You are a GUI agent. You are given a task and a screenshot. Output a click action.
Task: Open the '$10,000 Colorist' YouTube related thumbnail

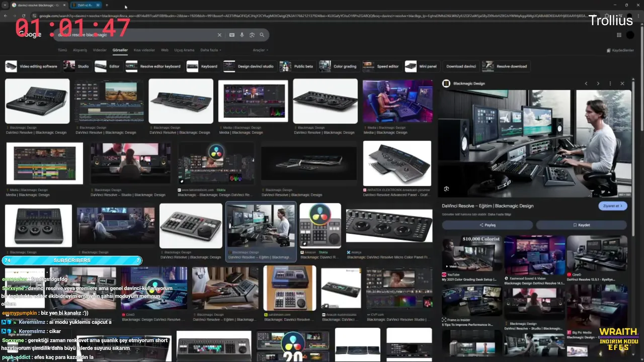click(471, 253)
